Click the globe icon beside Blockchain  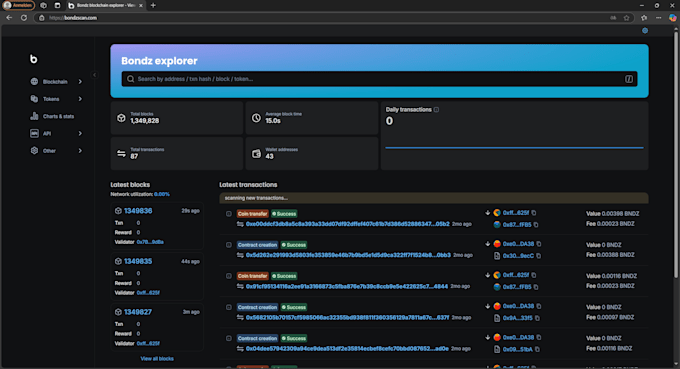[34, 82]
